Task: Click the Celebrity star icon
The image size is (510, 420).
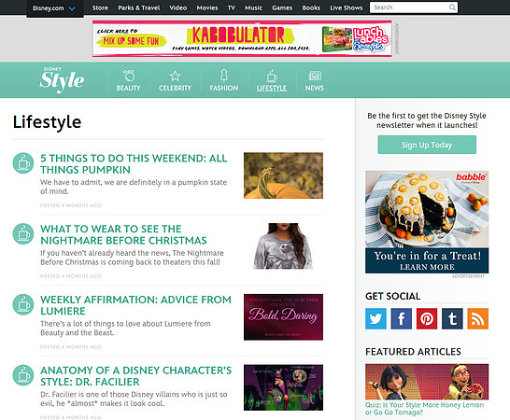Action: click(x=175, y=77)
